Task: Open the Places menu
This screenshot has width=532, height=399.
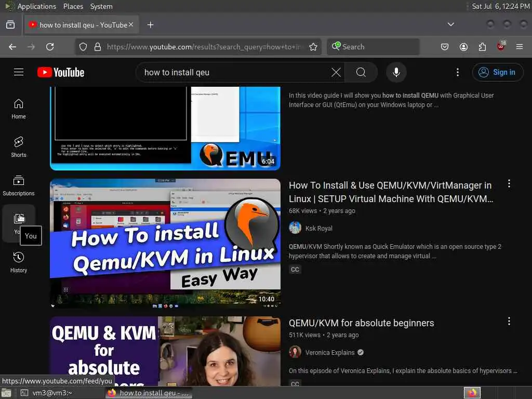Action: coord(73,6)
